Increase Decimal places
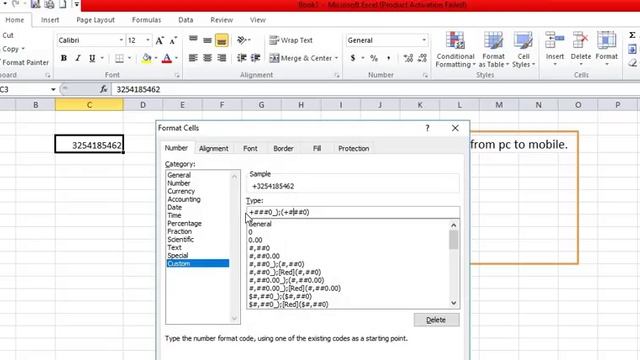This screenshot has width=640, height=360. [x=408, y=58]
